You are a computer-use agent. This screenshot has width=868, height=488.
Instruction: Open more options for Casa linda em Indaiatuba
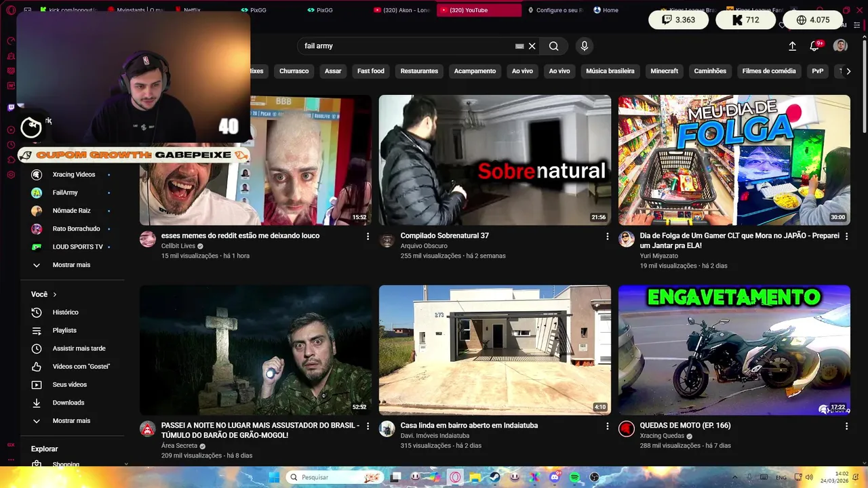pos(608,426)
